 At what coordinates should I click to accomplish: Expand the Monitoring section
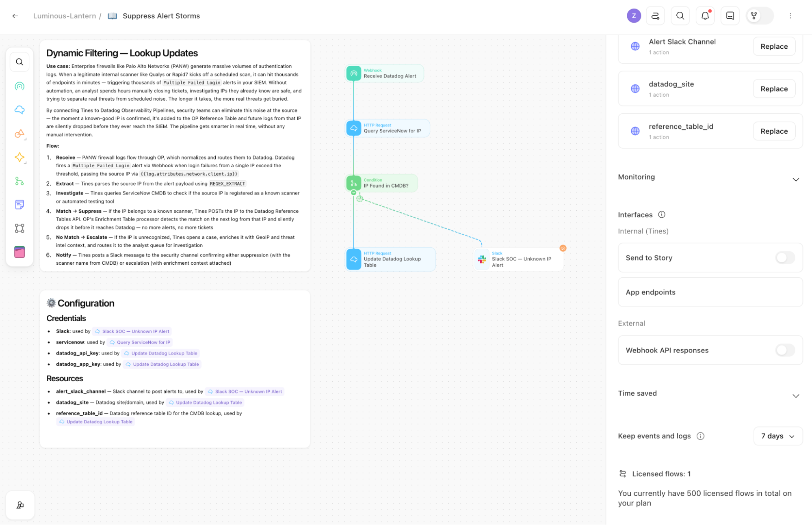tap(795, 179)
